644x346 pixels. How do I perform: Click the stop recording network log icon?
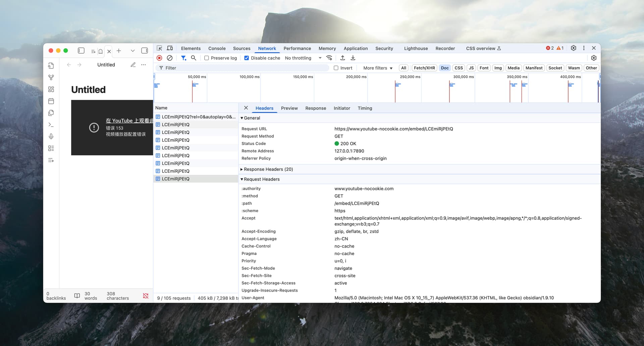tap(160, 58)
